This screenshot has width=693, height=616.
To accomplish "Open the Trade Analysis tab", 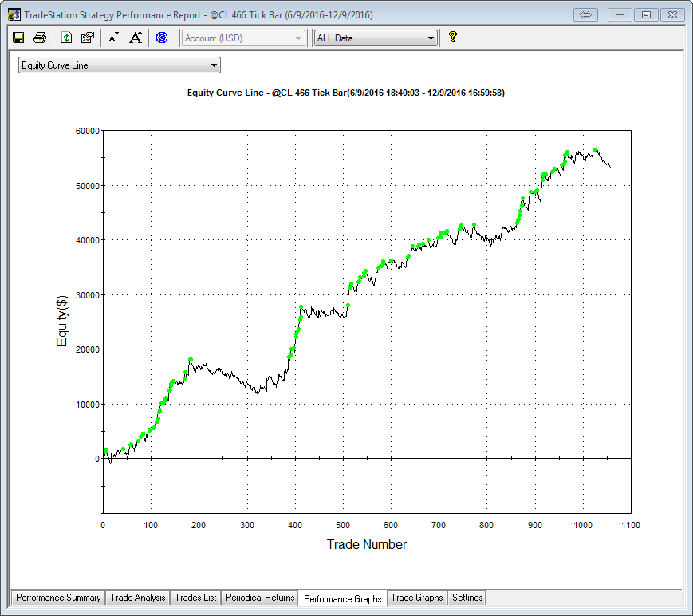I will point(138,598).
